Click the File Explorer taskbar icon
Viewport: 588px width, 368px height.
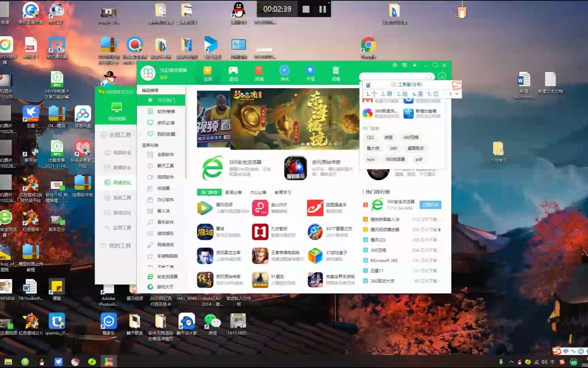click(x=8, y=362)
